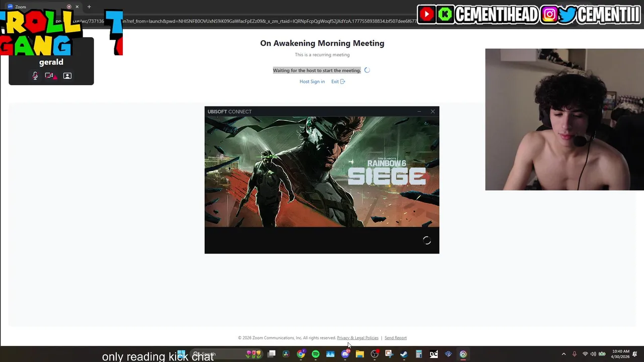Image resolution: width=644 pixels, height=362 pixels.
Task: Click the 'On Awakening Morning Meeting' title
Action: tap(322, 43)
